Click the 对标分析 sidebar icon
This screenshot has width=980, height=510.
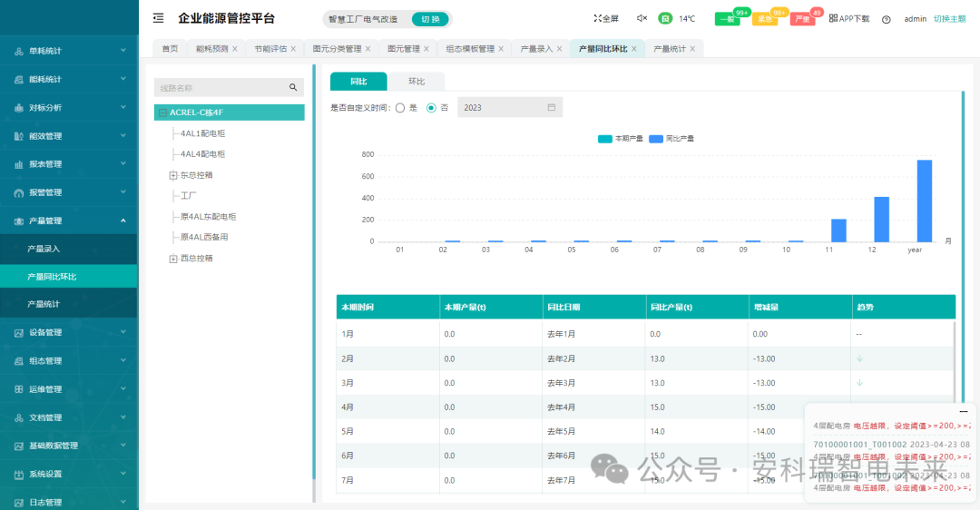click(x=19, y=107)
